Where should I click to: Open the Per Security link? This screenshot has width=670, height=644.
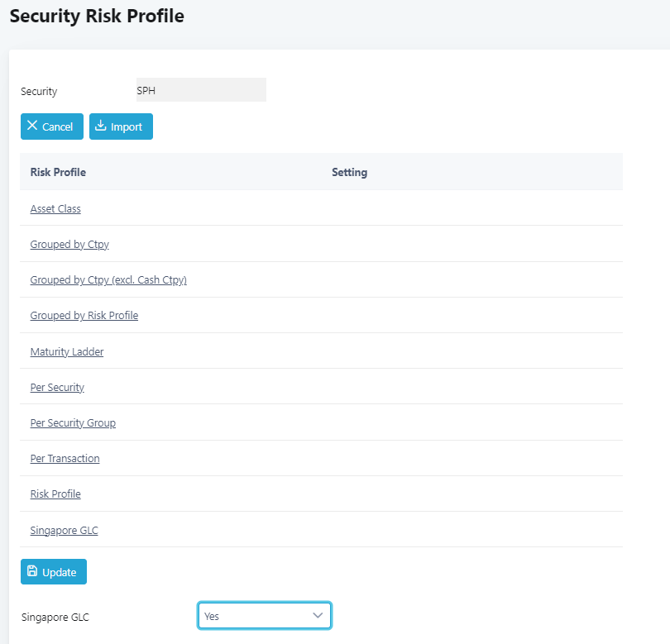tap(57, 388)
